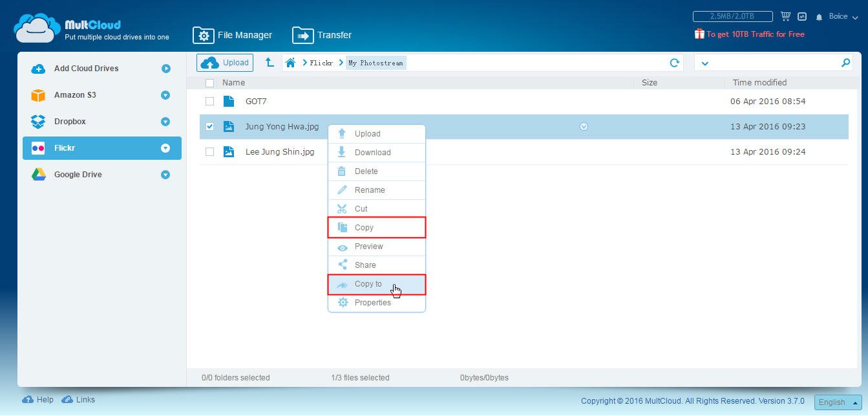Expand Add Cloud Drives arrow
This screenshot has width=868, height=416.
[x=165, y=69]
